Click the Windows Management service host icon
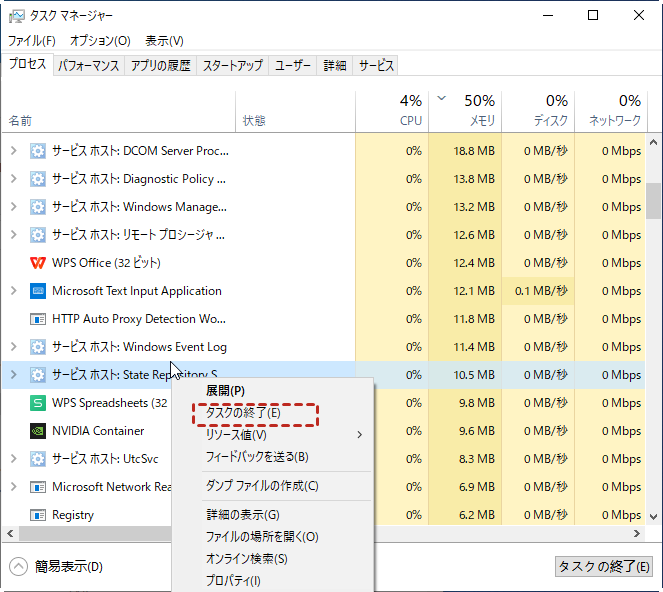This screenshot has height=592, width=663. click(x=38, y=207)
